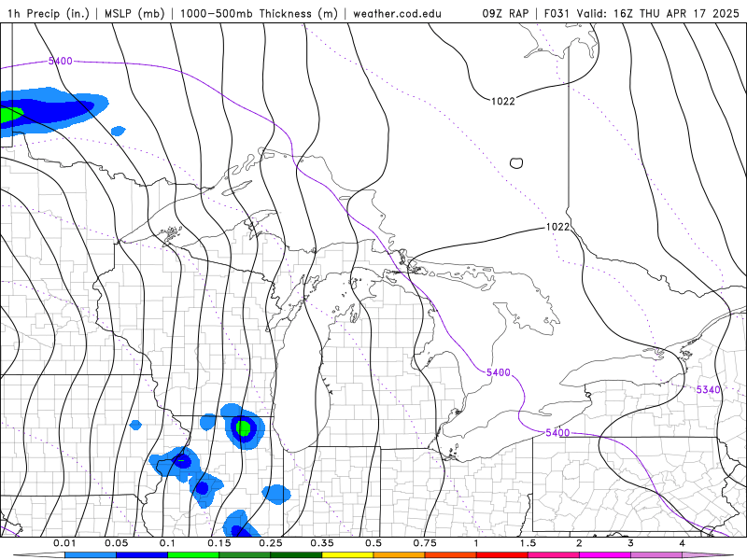Click the '0.75' legend value
Screen dimensions: 747x560
tap(425, 543)
